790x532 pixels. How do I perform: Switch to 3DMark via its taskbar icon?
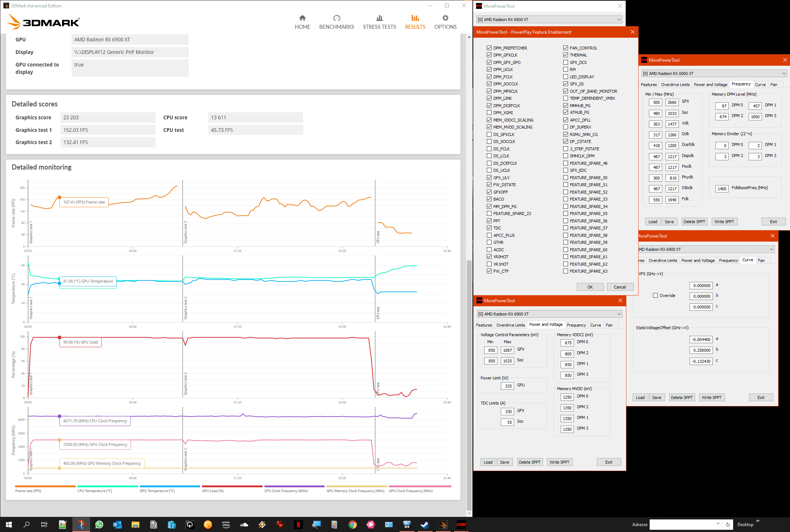443,524
